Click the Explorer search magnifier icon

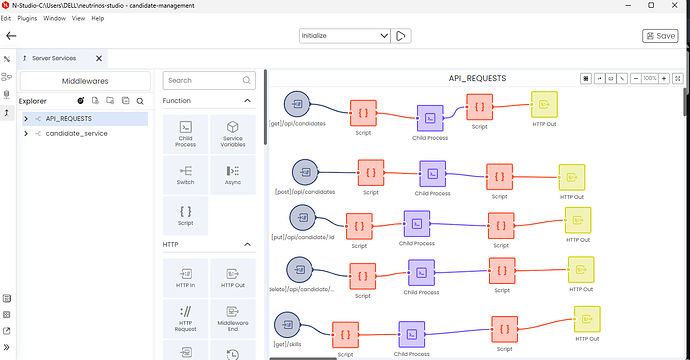point(140,101)
